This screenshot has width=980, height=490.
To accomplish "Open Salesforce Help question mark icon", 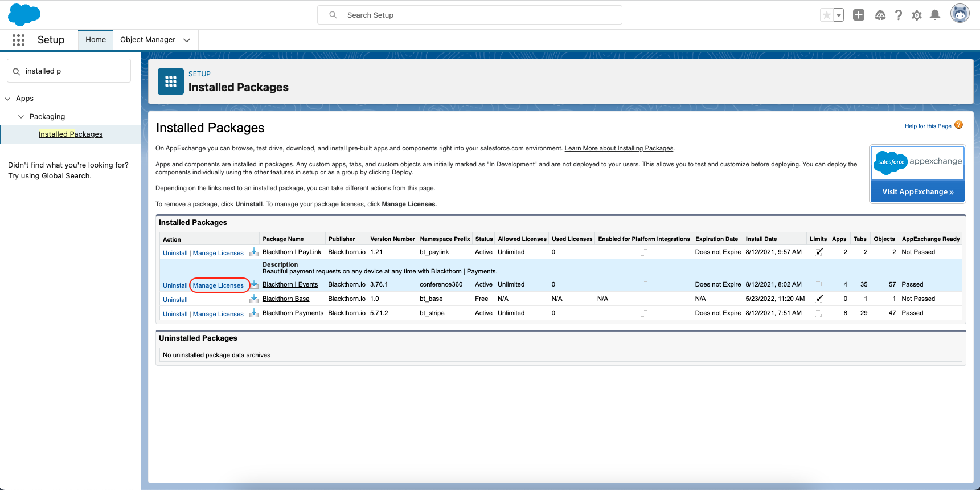I will pyautogui.click(x=899, y=15).
